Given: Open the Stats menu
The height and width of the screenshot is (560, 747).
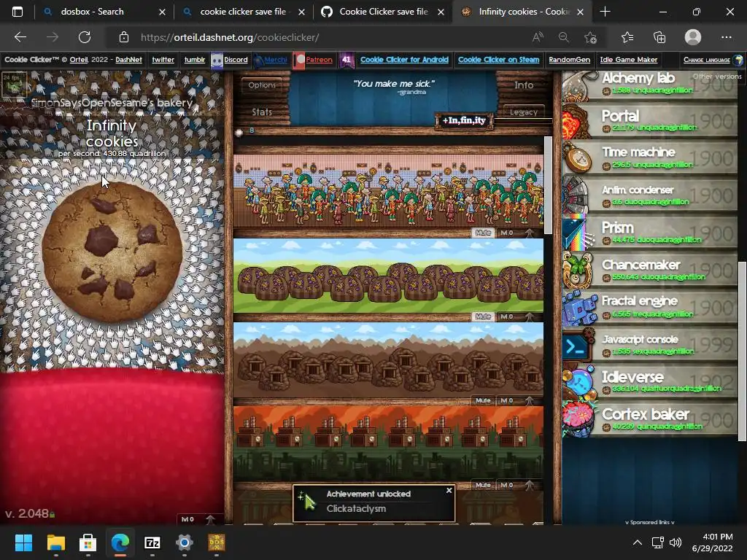Looking at the screenshot, I should (262, 112).
